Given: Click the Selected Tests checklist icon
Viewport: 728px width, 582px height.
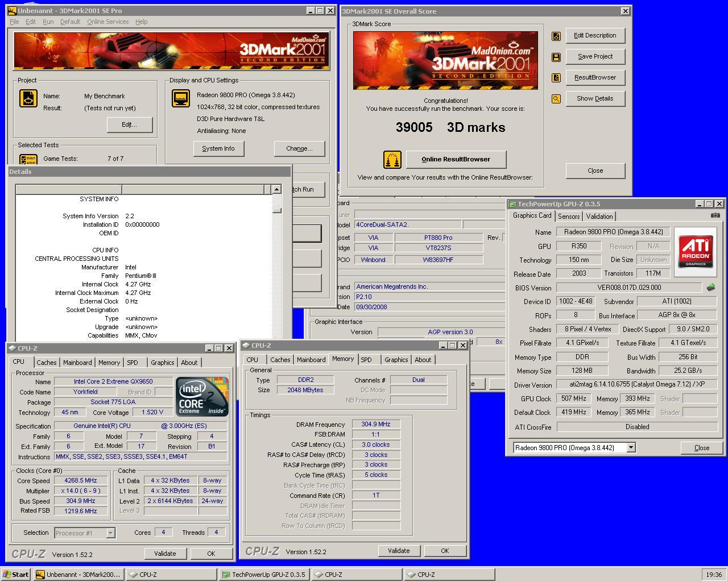Looking at the screenshot, I should tap(28, 160).
